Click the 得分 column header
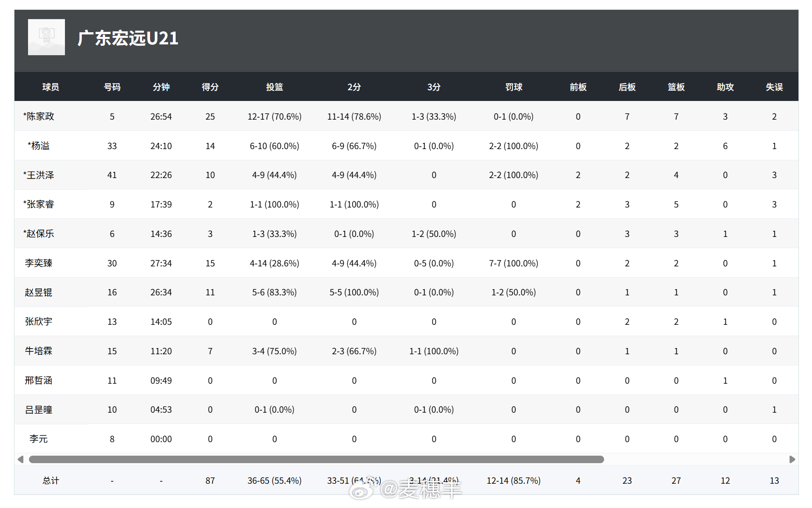Viewport: 812px width, 508px height. click(210, 87)
